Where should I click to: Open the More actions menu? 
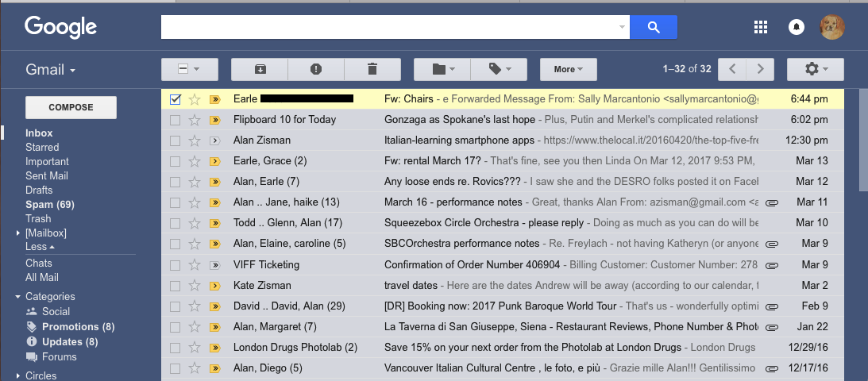click(x=569, y=69)
